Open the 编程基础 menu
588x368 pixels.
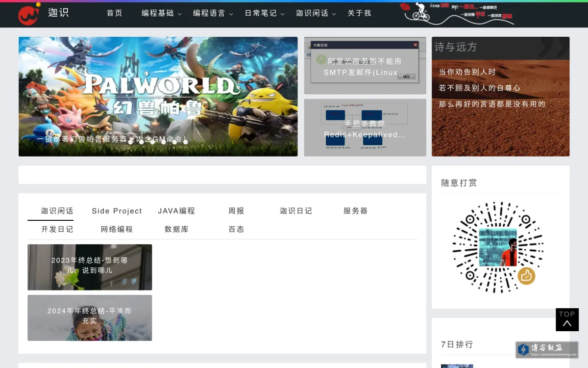click(158, 13)
